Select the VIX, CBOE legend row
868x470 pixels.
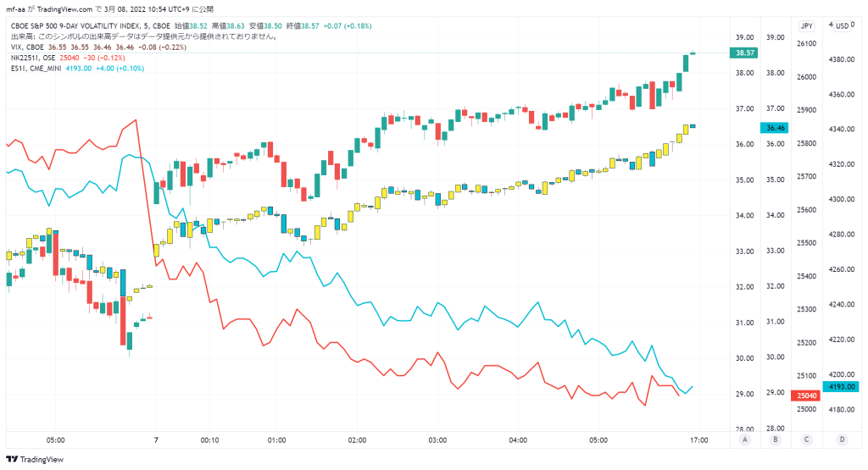(x=98, y=47)
